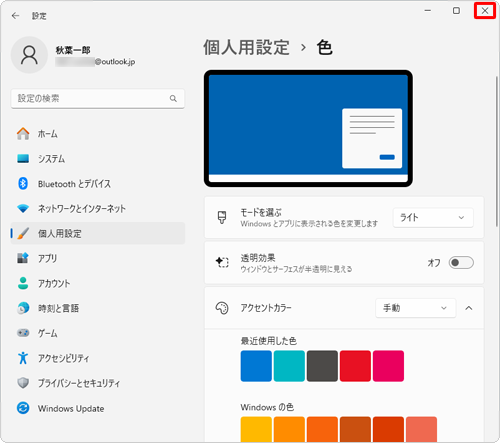Click the network Wi-Fi icon
Screen dimensions: 500x443
[x=23, y=209]
